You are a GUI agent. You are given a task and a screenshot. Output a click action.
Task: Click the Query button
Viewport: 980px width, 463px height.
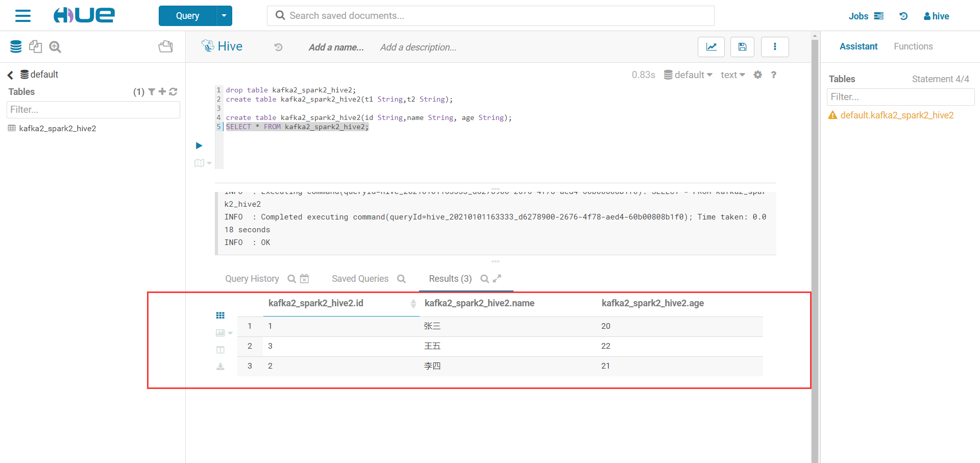tap(187, 16)
